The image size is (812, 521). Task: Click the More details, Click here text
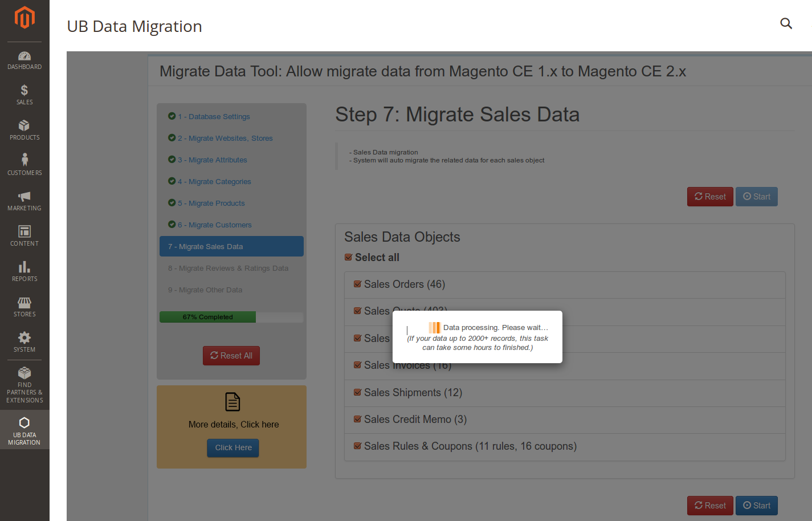(234, 425)
